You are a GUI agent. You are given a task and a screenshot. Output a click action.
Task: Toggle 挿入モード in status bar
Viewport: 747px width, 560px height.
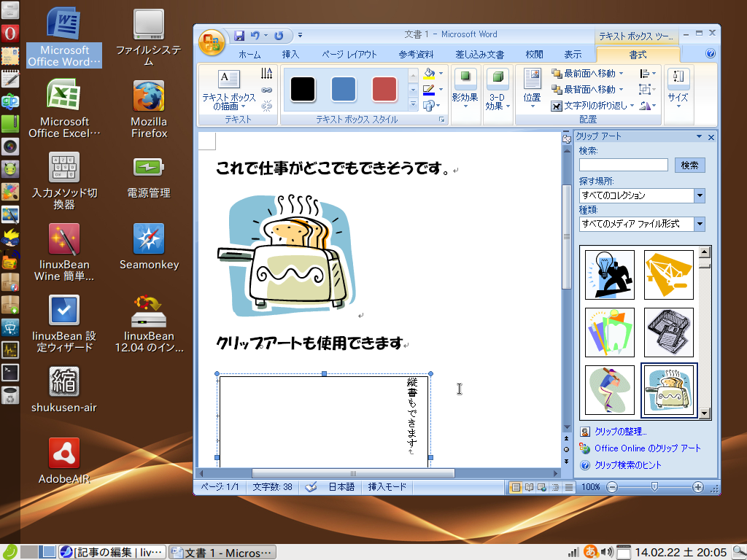coord(387,486)
